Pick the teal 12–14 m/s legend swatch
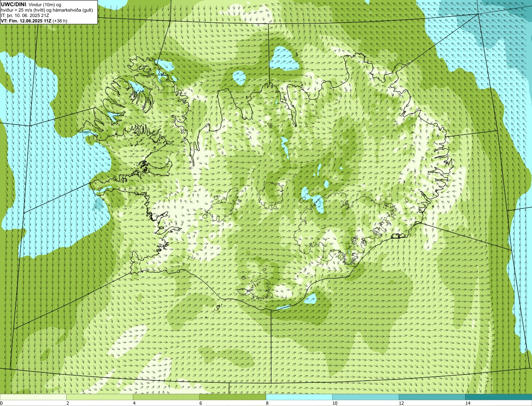This screenshot has height=406, width=532. pyautogui.click(x=432, y=397)
